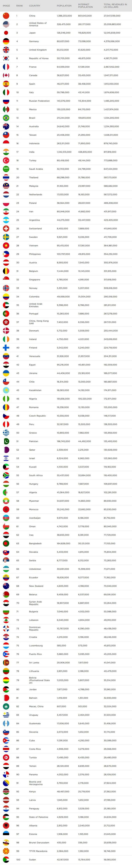Click the Switzerland flag icon
The image size is (132, 868).
click(6, 229)
